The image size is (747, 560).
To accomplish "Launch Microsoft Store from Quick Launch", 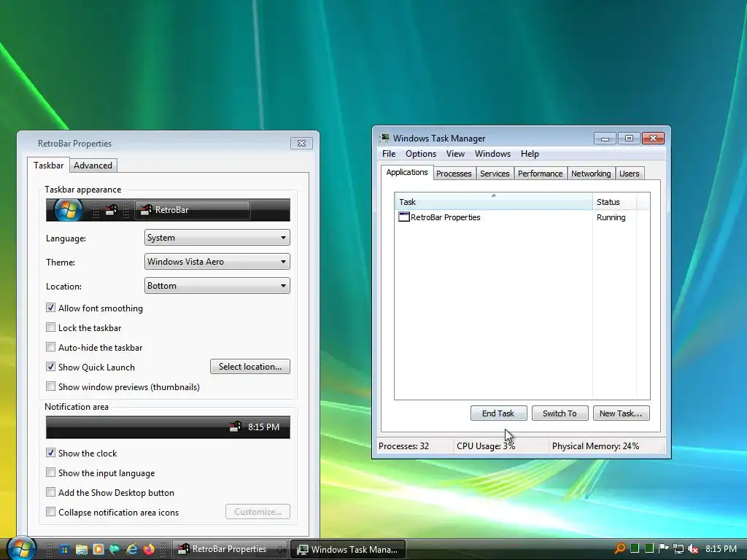I will (x=65, y=550).
